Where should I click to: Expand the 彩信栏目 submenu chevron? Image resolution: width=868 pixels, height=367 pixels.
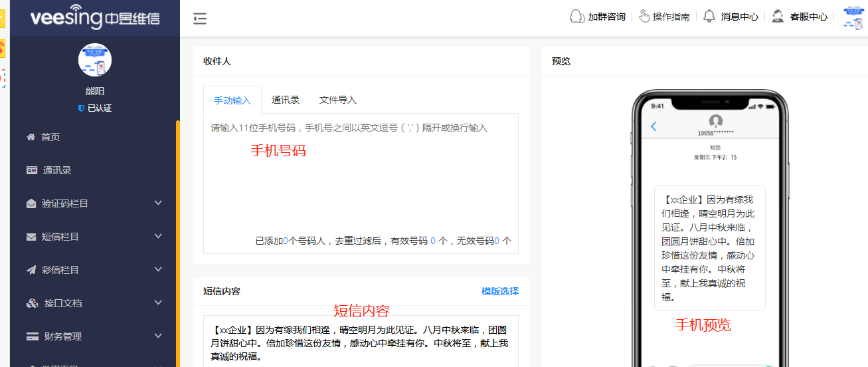158,269
